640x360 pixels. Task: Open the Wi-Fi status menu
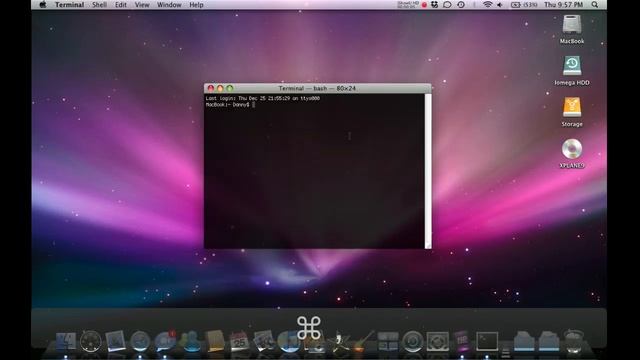coord(487,5)
